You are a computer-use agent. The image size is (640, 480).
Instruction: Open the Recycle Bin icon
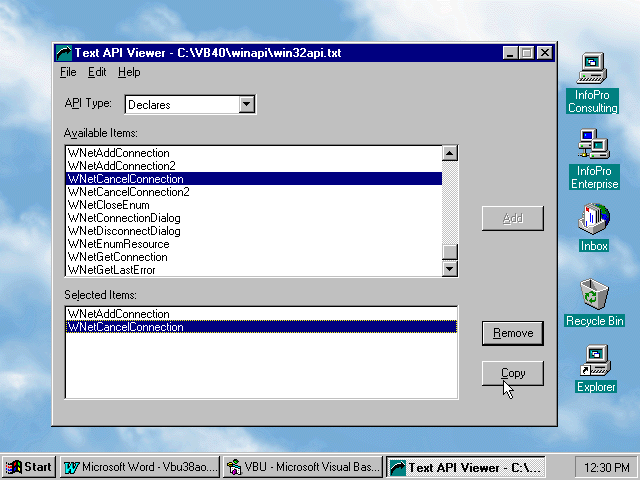[594, 294]
